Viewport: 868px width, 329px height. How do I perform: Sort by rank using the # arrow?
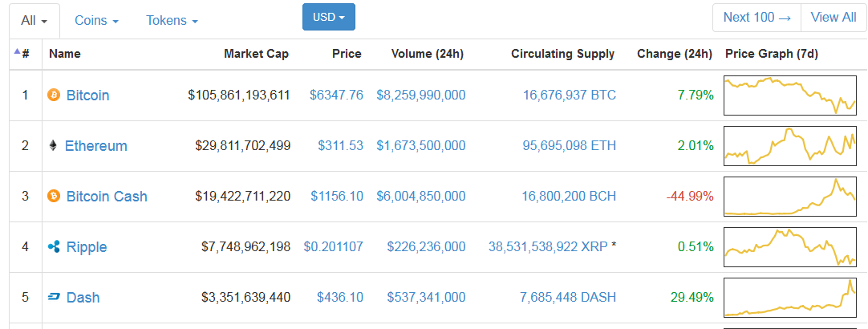coord(22,53)
